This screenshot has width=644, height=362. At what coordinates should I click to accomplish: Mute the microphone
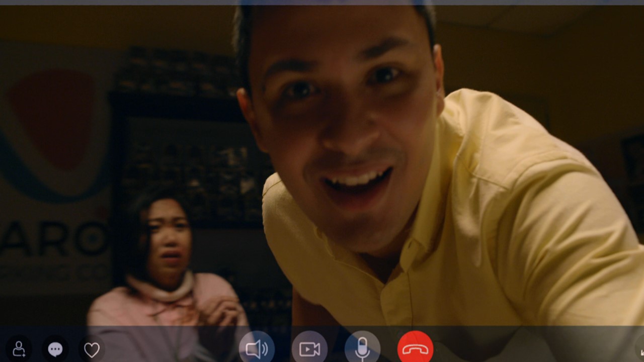click(362, 349)
